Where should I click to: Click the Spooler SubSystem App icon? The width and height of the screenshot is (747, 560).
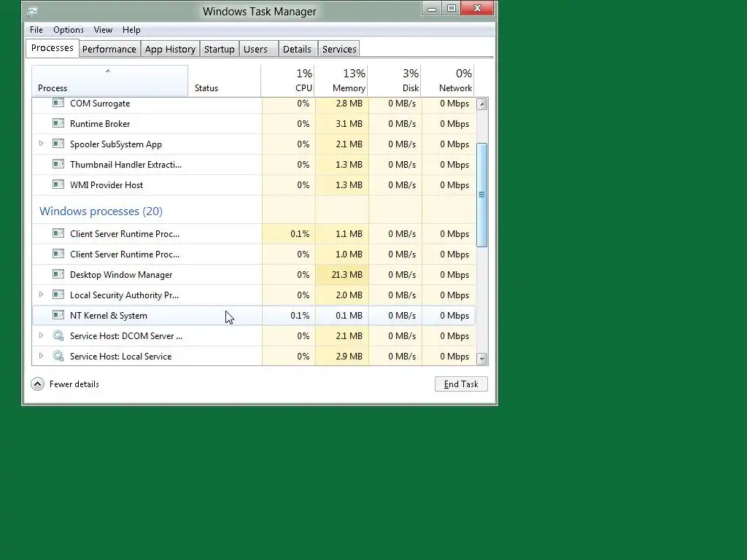click(58, 144)
